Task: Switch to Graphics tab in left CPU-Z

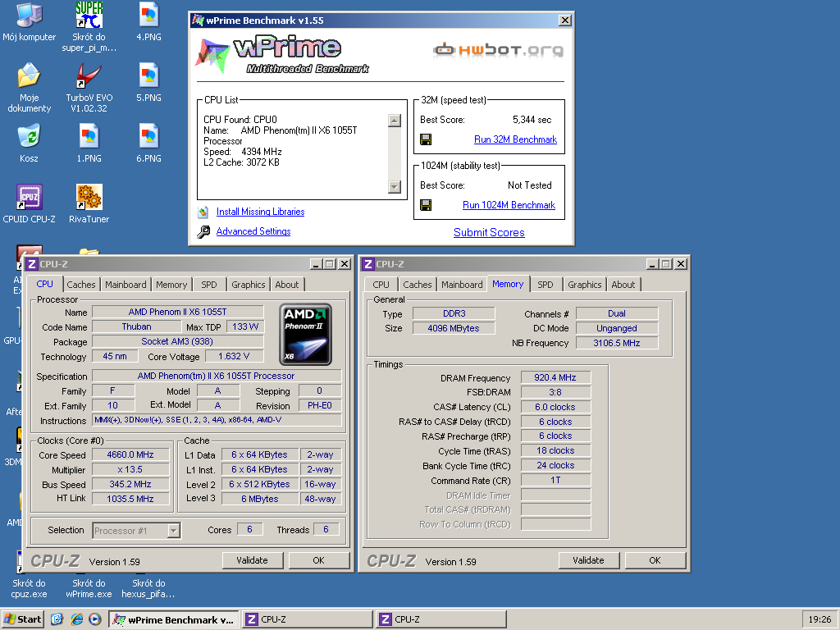Action: pos(248,285)
